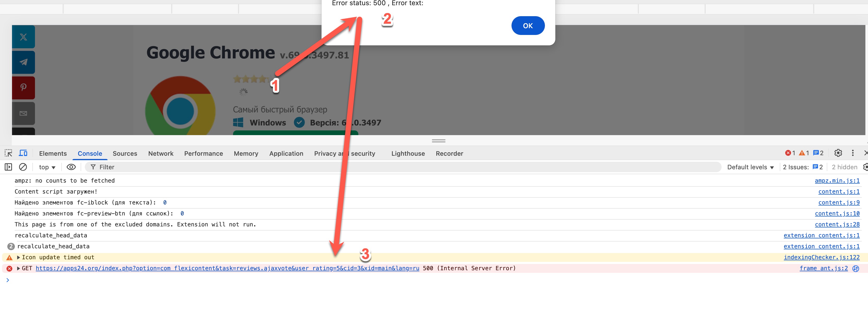
Task: Click the email share envelope icon
Action: point(23,113)
